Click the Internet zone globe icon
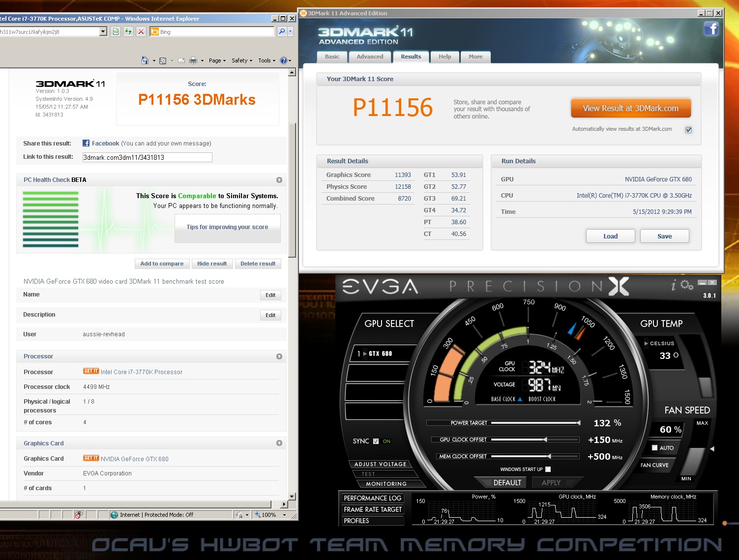Image resolution: width=739 pixels, height=560 pixels. [115, 515]
